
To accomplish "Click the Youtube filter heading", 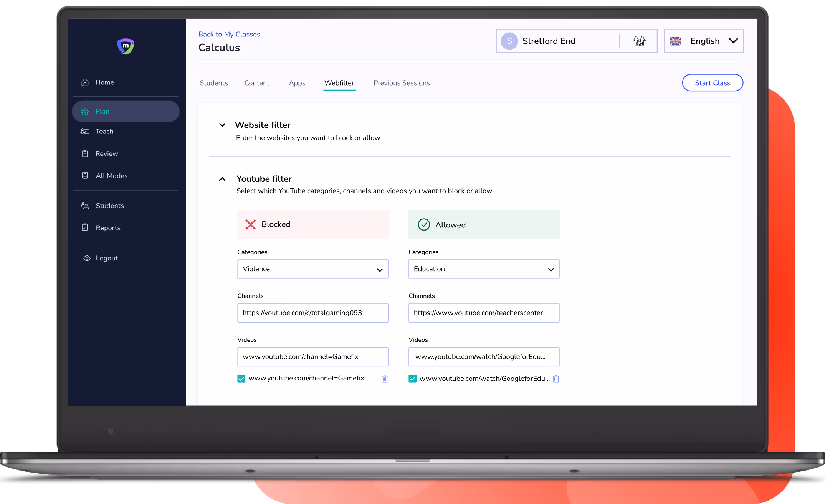I will [x=264, y=179].
